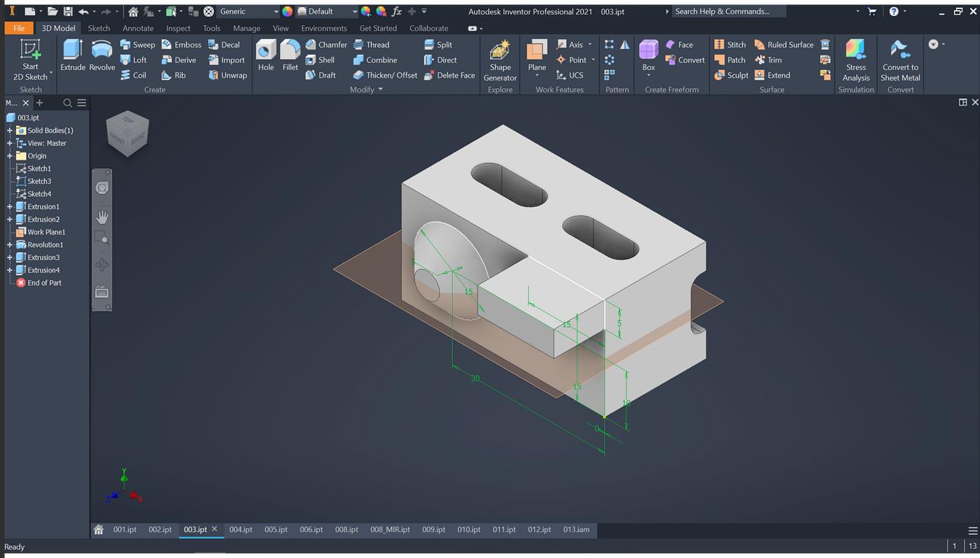Select the Revolve tool
980x558 pixels.
tap(102, 55)
